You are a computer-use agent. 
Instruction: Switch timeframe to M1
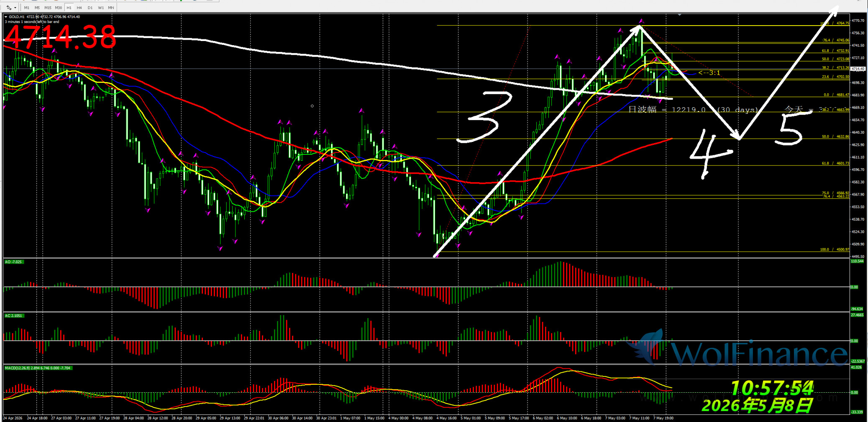pyautogui.click(x=27, y=8)
